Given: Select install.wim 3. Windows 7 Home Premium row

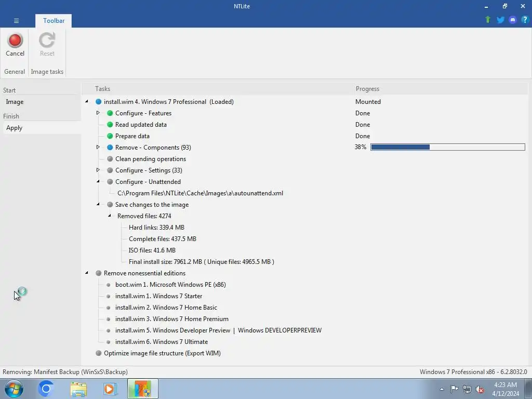Looking at the screenshot, I should click(x=171, y=319).
